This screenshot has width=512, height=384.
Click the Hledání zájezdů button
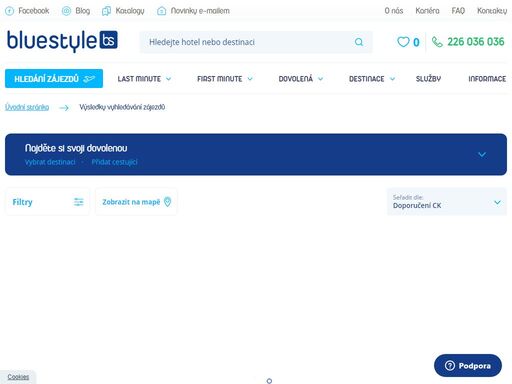point(54,79)
